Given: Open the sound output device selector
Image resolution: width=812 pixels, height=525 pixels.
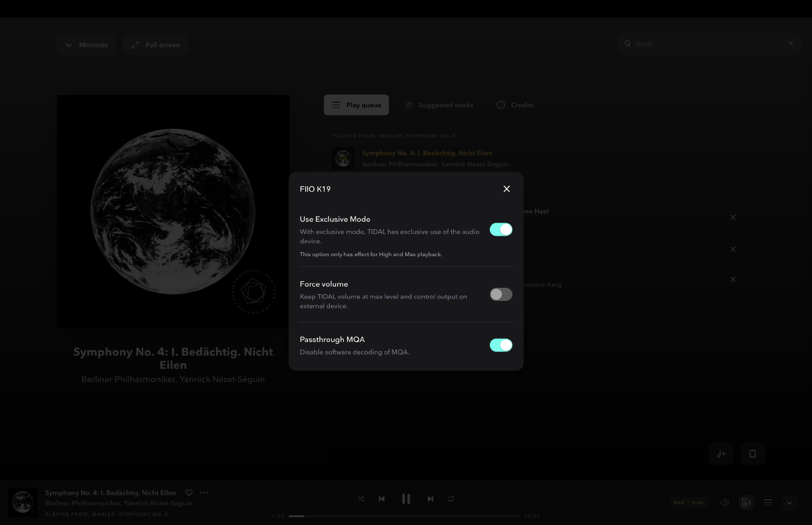Looking at the screenshot, I should click(746, 503).
